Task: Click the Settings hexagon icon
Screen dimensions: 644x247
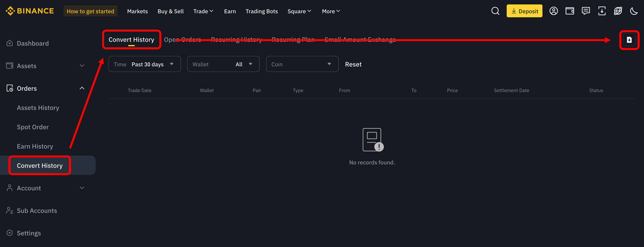Action: tap(10, 233)
